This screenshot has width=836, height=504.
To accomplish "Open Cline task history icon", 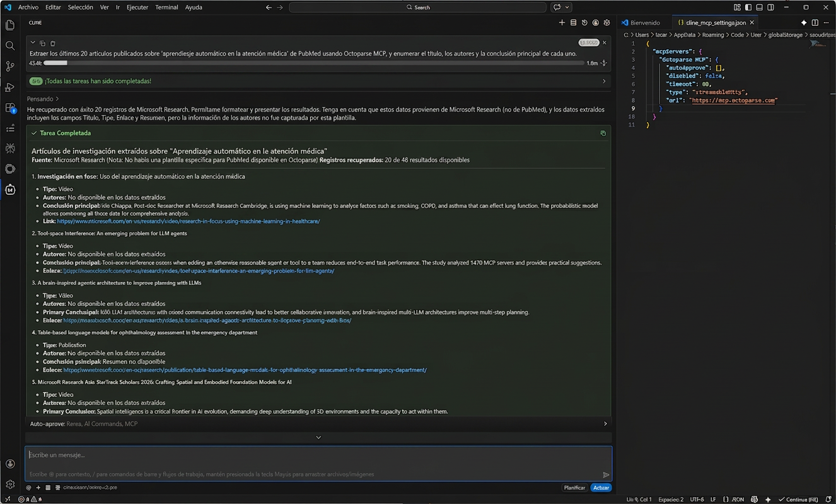I will tap(584, 23).
